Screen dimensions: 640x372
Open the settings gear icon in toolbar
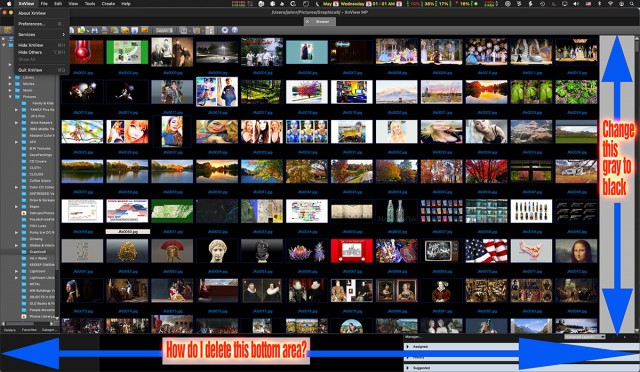[x=224, y=30]
